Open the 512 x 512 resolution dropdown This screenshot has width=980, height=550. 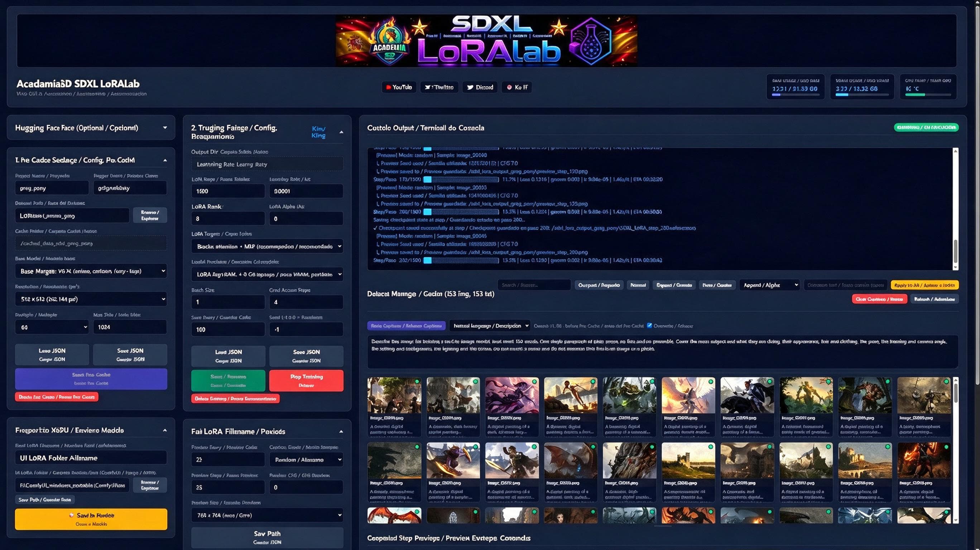91,299
